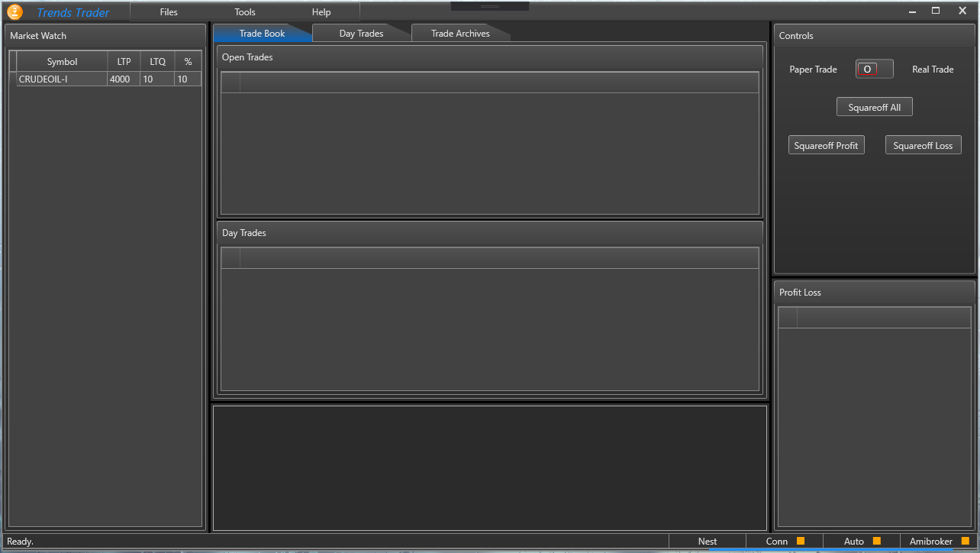Click the Day Trades panel header
The height and width of the screenshot is (553, 980).
coord(490,233)
